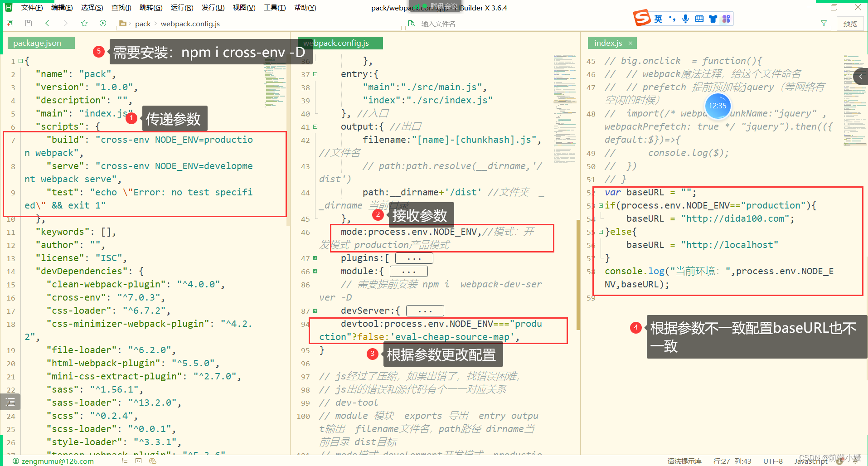This screenshot has width=868, height=466.
Task: Click the 预览 preview button
Action: (x=850, y=24)
